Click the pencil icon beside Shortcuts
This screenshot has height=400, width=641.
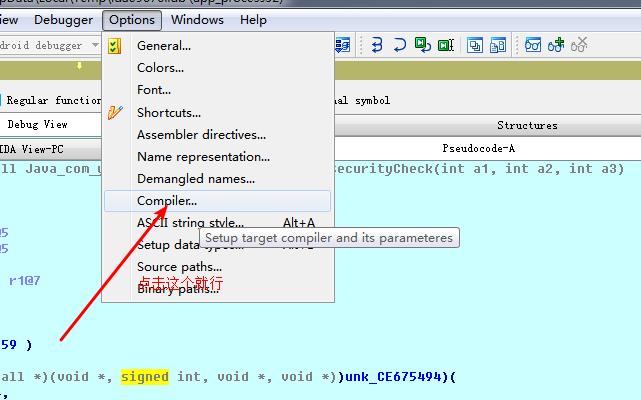(x=115, y=112)
